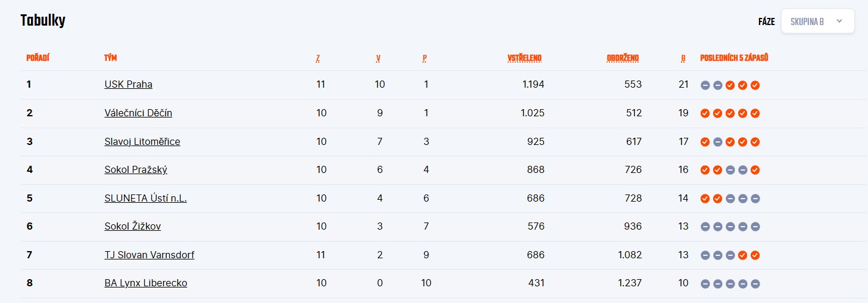Go to Slavoj Litoměřice team page
The image size is (868, 303).
[142, 141]
